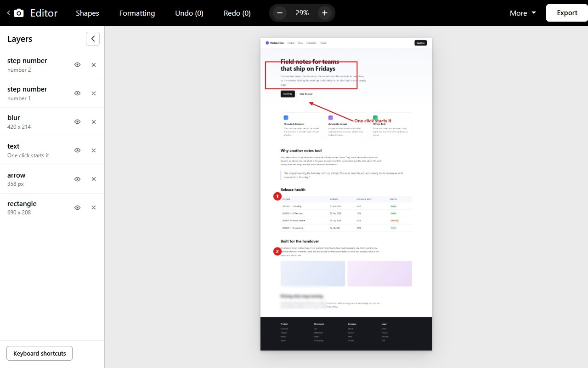Viewport: 588px width, 368px height.
Task: Toggle visibility of the blur layer
Action: 77,122
